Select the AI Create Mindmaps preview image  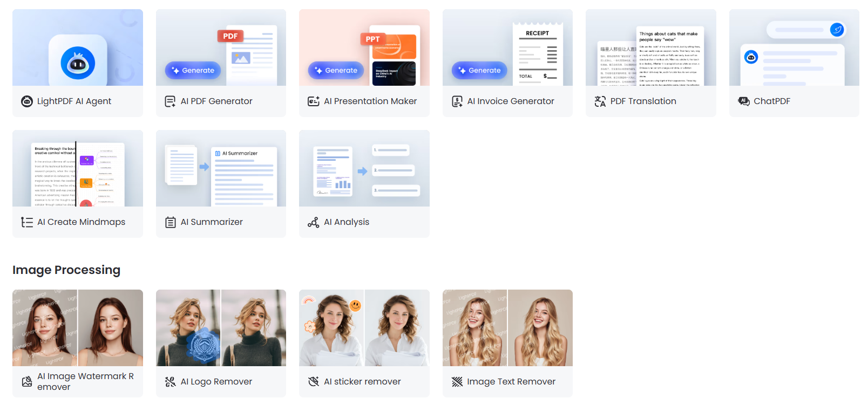pyautogui.click(x=77, y=168)
